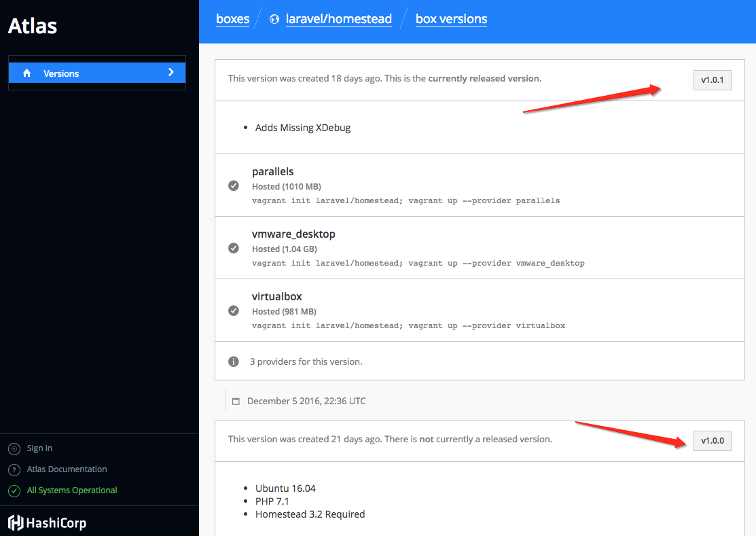This screenshot has width=756, height=536.
Task: Click the parallels provider heading
Action: click(x=272, y=172)
